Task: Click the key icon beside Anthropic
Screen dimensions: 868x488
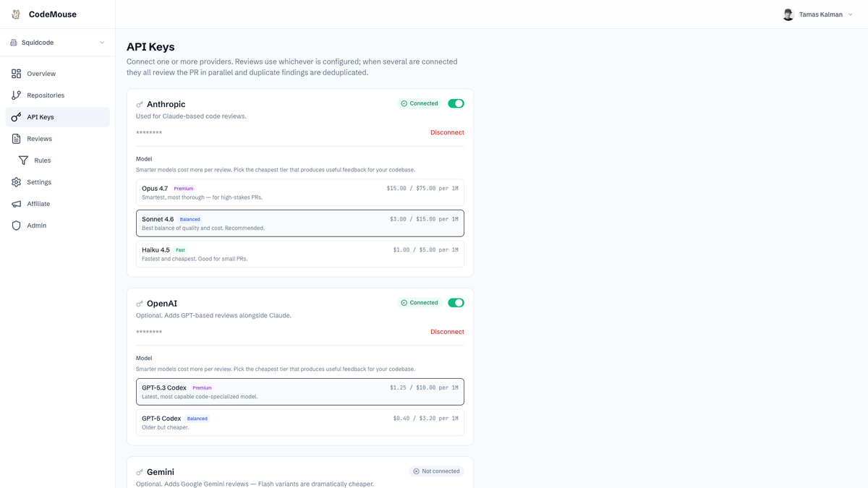Action: coord(140,105)
